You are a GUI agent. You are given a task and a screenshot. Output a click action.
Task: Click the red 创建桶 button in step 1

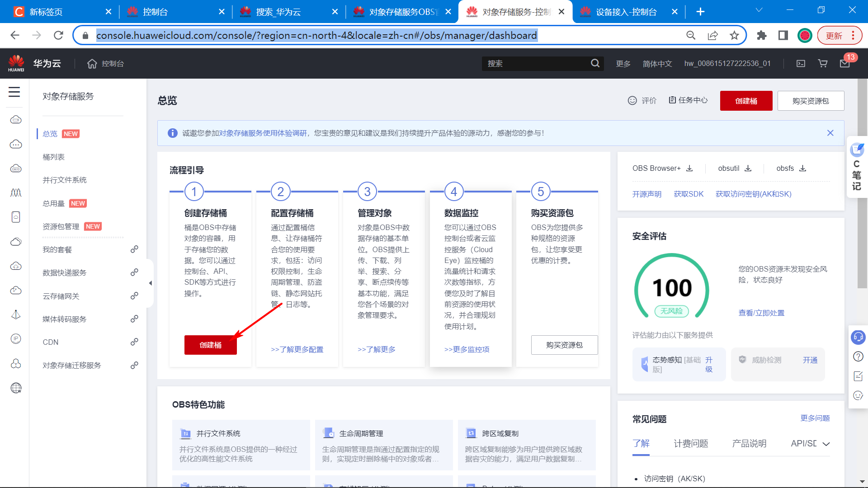coord(210,345)
